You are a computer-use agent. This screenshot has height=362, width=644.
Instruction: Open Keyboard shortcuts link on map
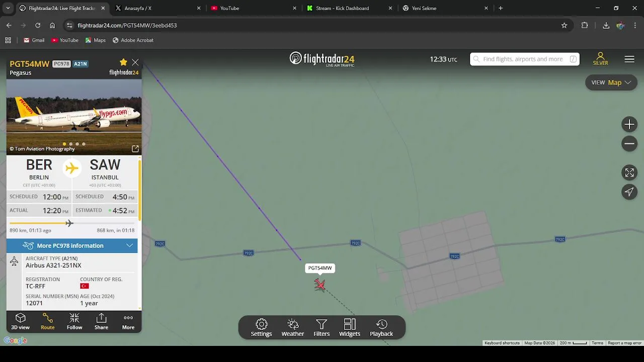coord(502,343)
